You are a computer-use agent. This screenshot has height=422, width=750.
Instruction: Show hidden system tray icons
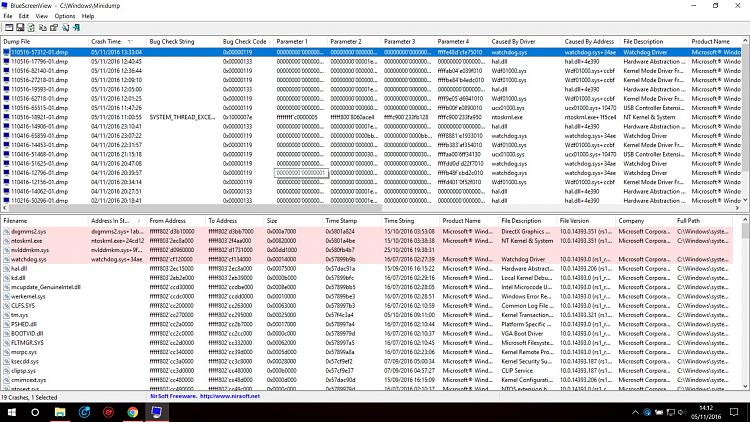(x=635, y=412)
